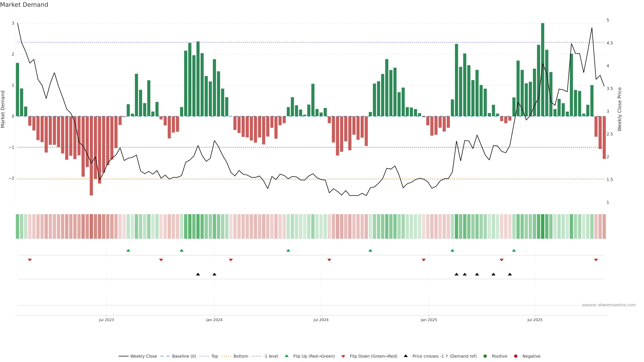This screenshot has height=362, width=644.
Task: Click the source: sharemaestro.com text
Action: coord(609,305)
